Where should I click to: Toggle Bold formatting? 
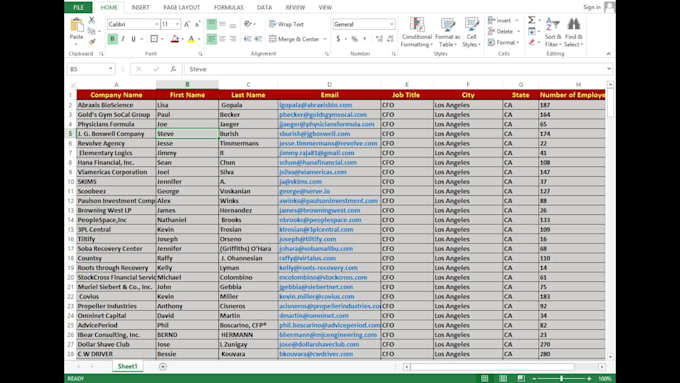tap(112, 39)
